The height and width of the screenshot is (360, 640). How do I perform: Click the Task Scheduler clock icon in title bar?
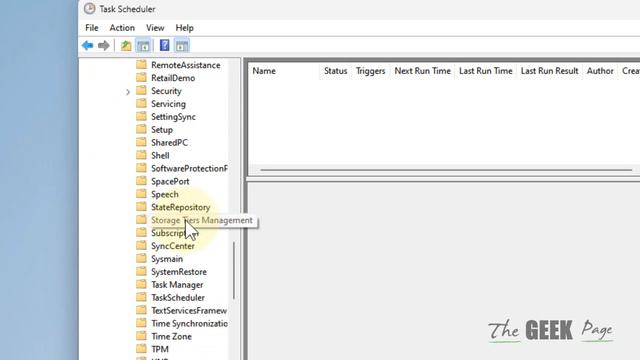tap(89, 9)
